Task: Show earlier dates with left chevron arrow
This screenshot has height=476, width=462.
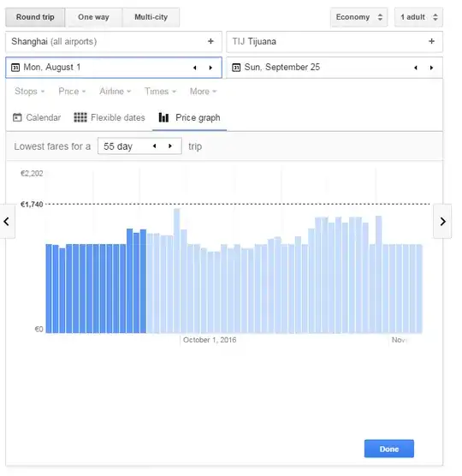Action: point(7,221)
